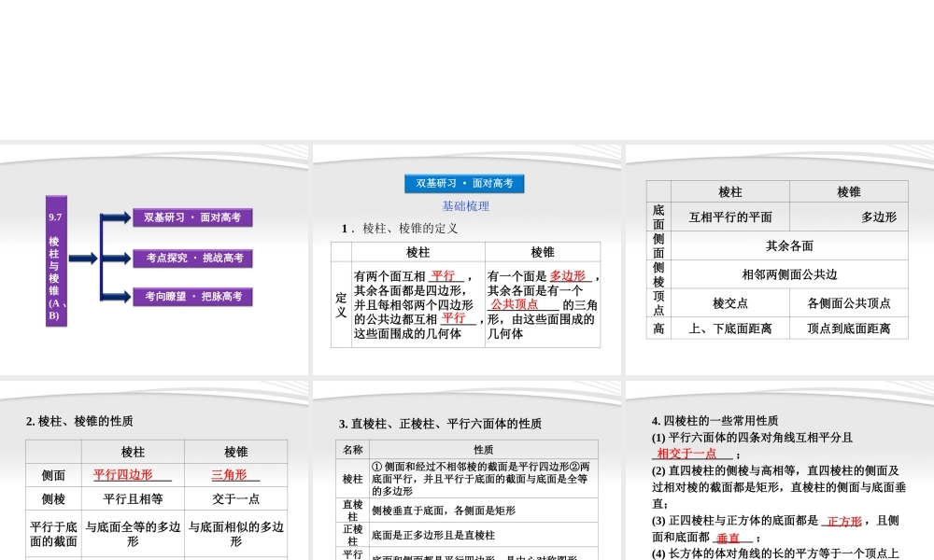This screenshot has width=934, height=560.
Task: Click the cell 与底面全等的多边形
Action: (x=133, y=534)
